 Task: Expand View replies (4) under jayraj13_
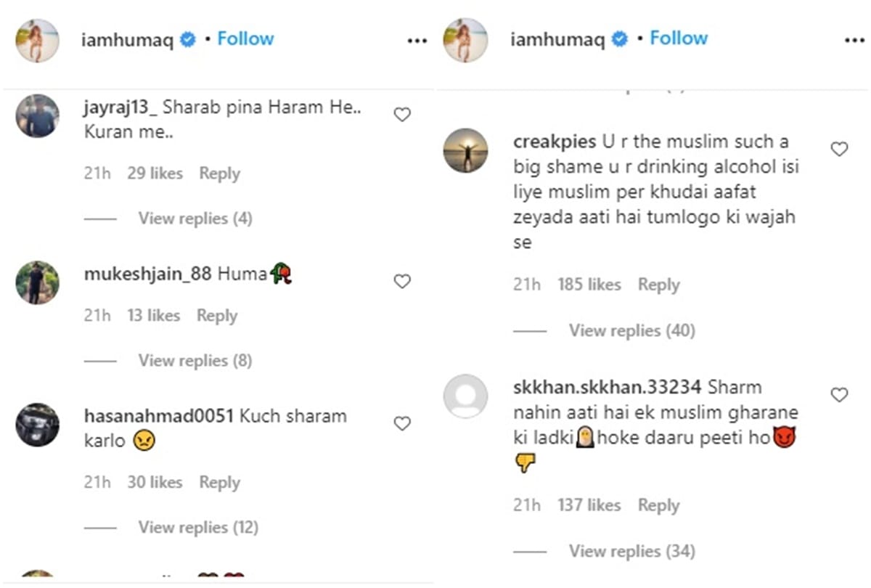pos(195,219)
